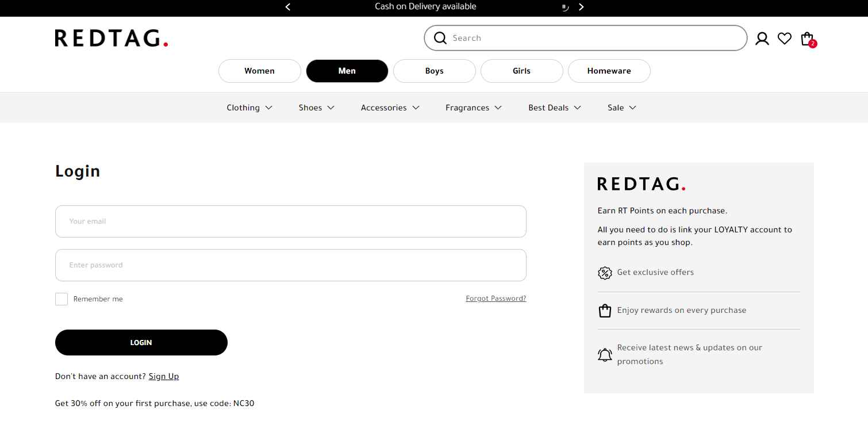This screenshot has width=868, height=440.
Task: Switch to the Women category tab
Action: (x=259, y=71)
